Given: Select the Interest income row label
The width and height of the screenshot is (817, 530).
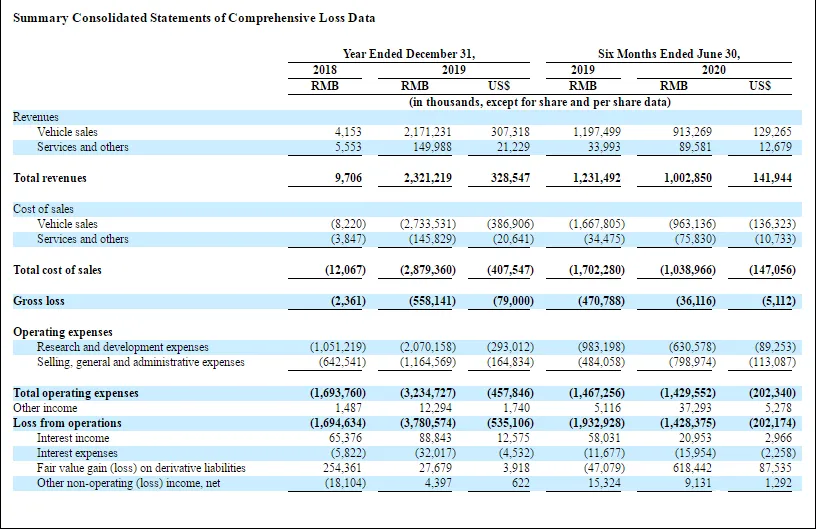Looking at the screenshot, I should (73, 438).
